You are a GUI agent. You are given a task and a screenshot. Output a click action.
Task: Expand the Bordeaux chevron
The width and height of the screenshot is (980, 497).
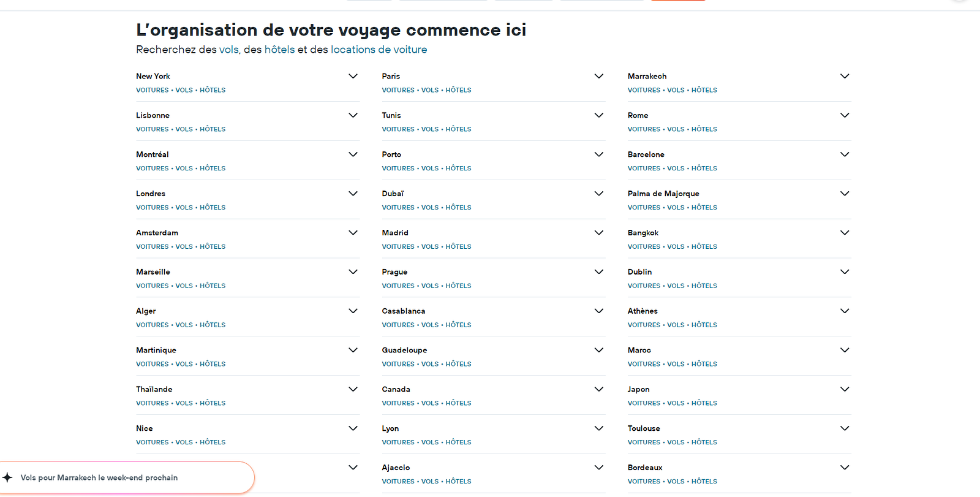(x=845, y=468)
